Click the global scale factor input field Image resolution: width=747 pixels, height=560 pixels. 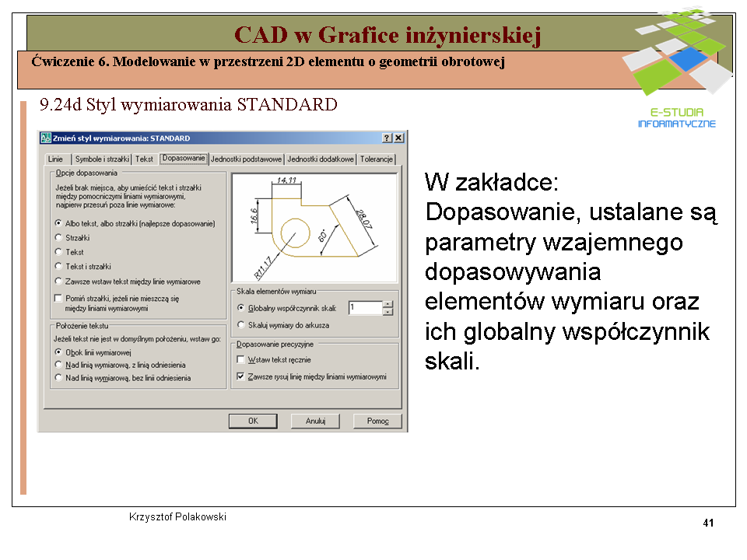tap(364, 308)
